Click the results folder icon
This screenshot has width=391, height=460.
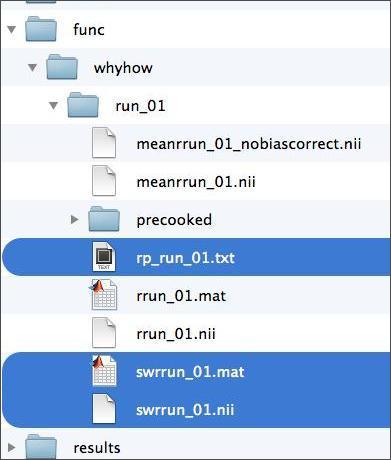point(41,446)
